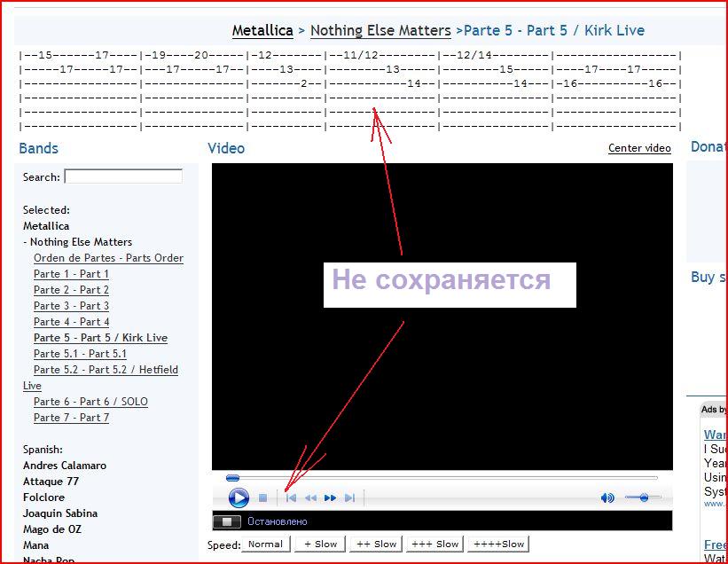The height and width of the screenshot is (564, 728).
Task: Open Parte 4 - Part 4
Action: tap(71, 322)
